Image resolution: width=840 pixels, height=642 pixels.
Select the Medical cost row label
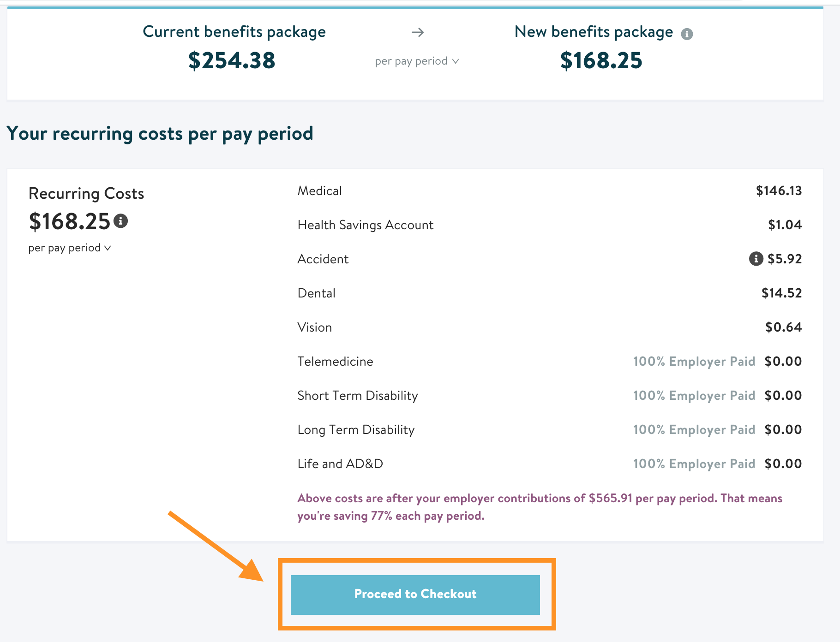319,191
